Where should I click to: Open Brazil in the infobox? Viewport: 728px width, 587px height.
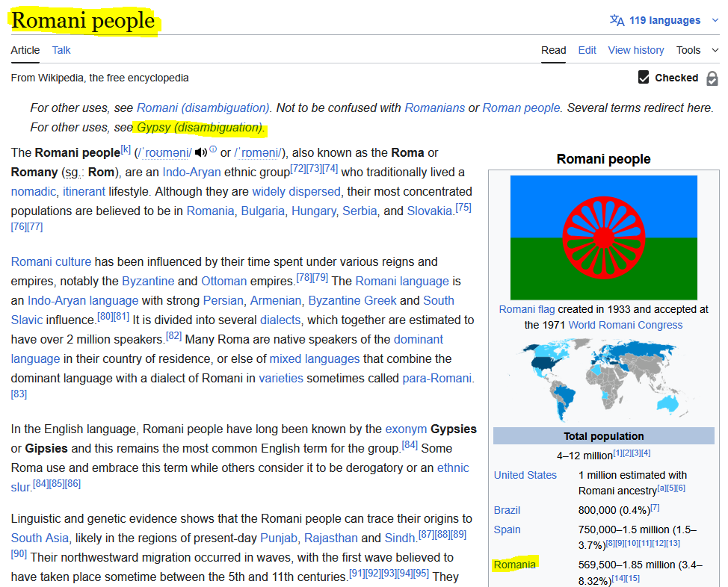pyautogui.click(x=507, y=510)
